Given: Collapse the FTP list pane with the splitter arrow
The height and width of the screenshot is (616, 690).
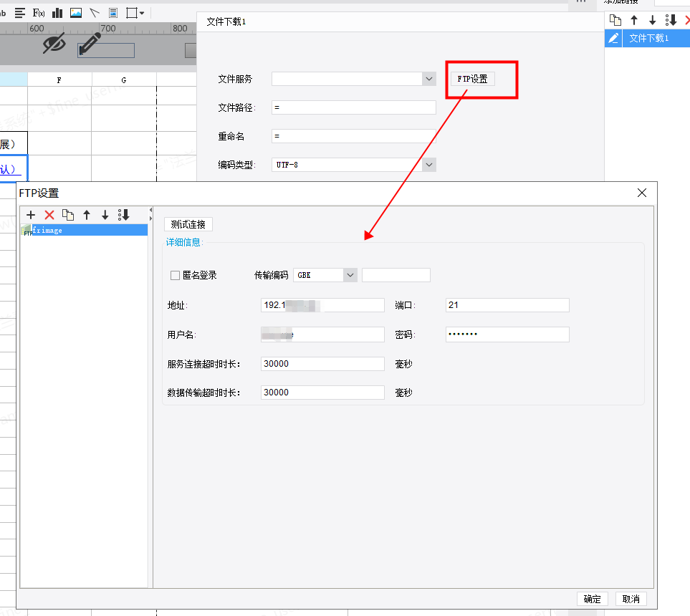Looking at the screenshot, I should pos(150,211).
